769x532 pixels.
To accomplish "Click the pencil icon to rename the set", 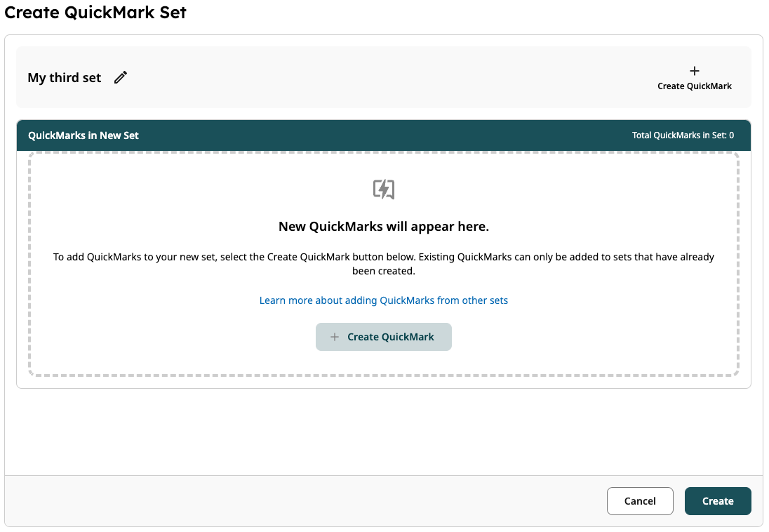I will click(x=121, y=78).
